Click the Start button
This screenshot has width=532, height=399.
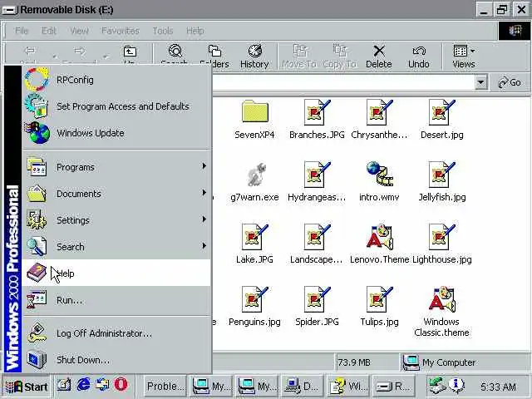pos(26,387)
